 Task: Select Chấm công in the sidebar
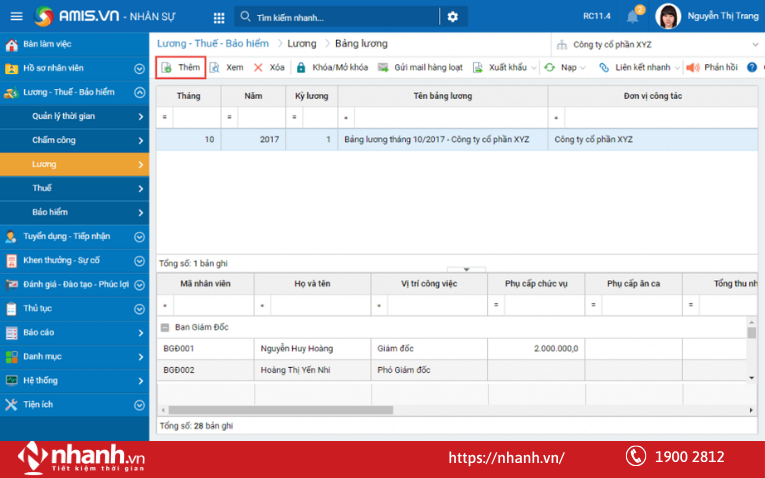click(74, 140)
